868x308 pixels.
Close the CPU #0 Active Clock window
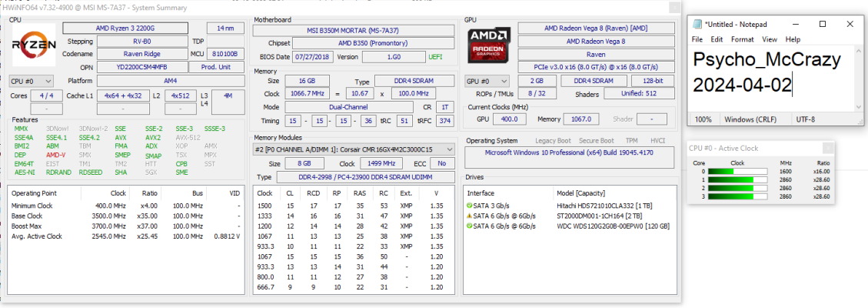point(828,148)
